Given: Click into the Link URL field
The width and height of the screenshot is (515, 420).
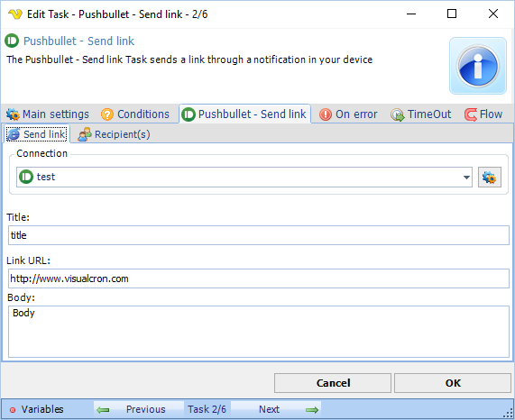Looking at the screenshot, I should point(259,278).
